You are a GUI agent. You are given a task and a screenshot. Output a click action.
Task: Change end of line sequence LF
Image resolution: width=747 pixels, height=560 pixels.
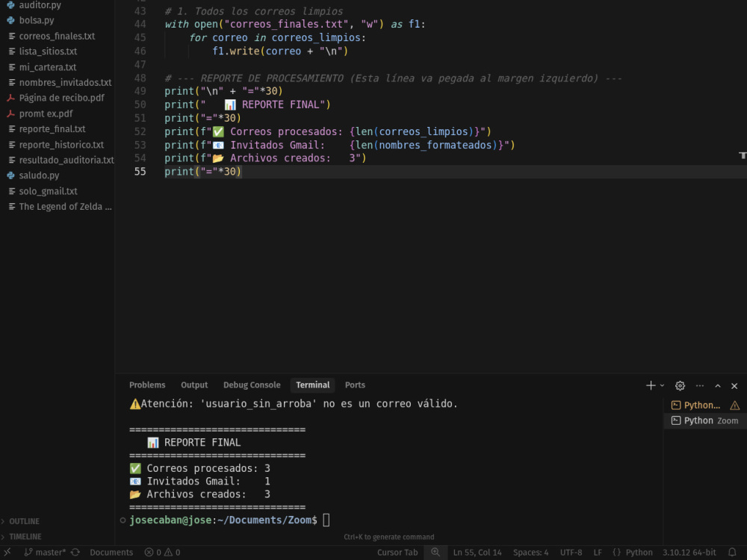(598, 553)
